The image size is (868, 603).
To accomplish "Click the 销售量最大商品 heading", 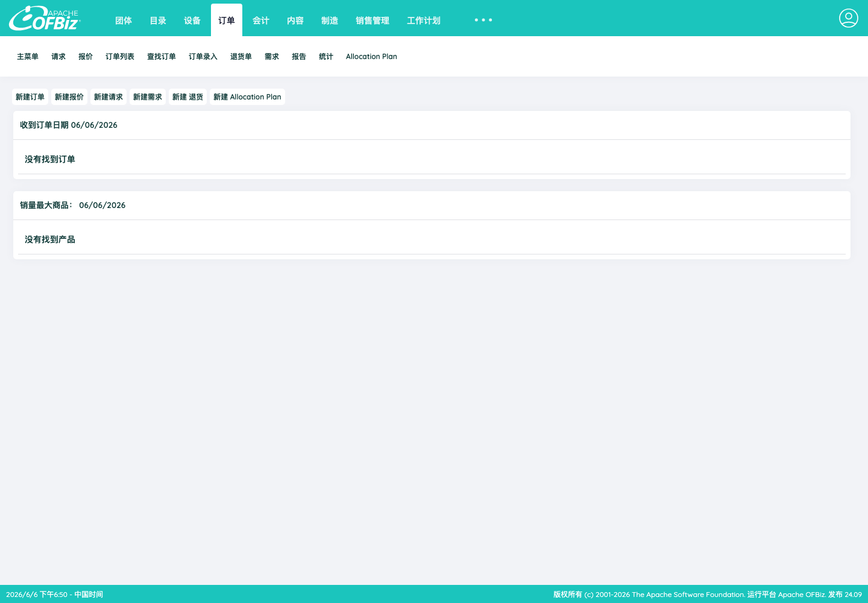I will click(x=73, y=206).
